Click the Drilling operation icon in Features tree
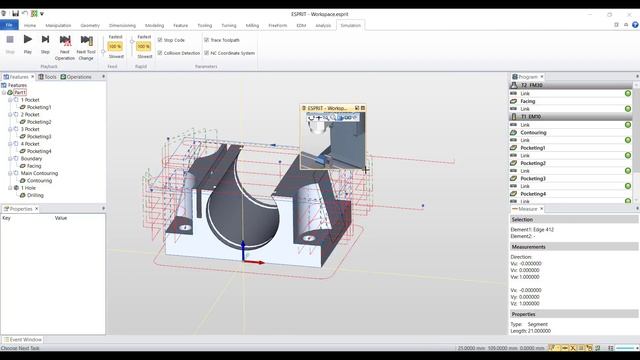 tap(23, 195)
